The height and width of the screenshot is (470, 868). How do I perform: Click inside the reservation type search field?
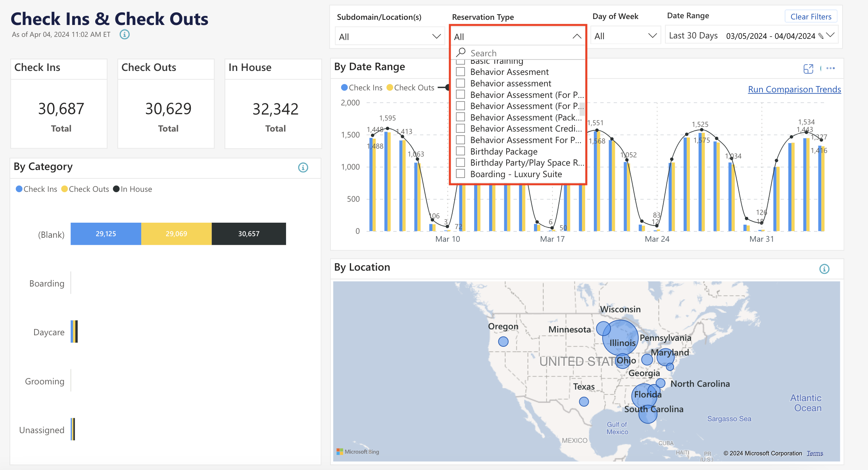(x=516, y=52)
